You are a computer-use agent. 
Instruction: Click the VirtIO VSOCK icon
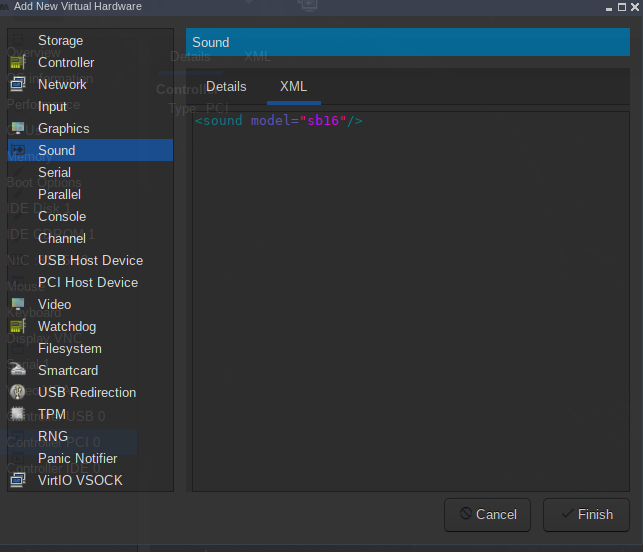(18, 480)
